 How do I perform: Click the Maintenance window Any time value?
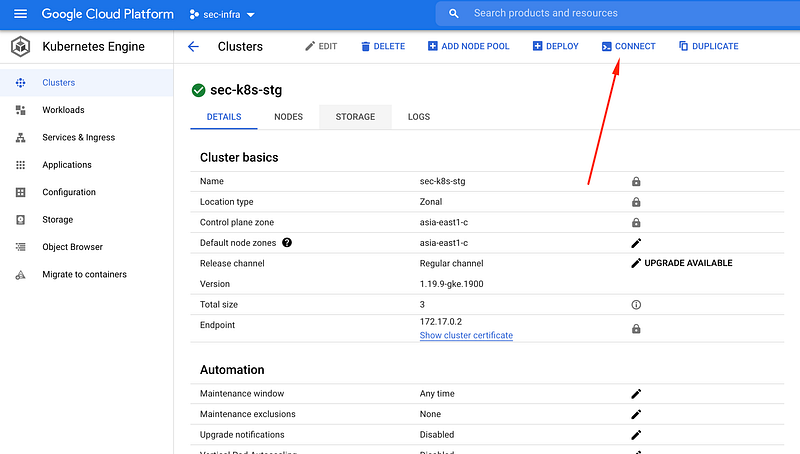click(x=437, y=394)
